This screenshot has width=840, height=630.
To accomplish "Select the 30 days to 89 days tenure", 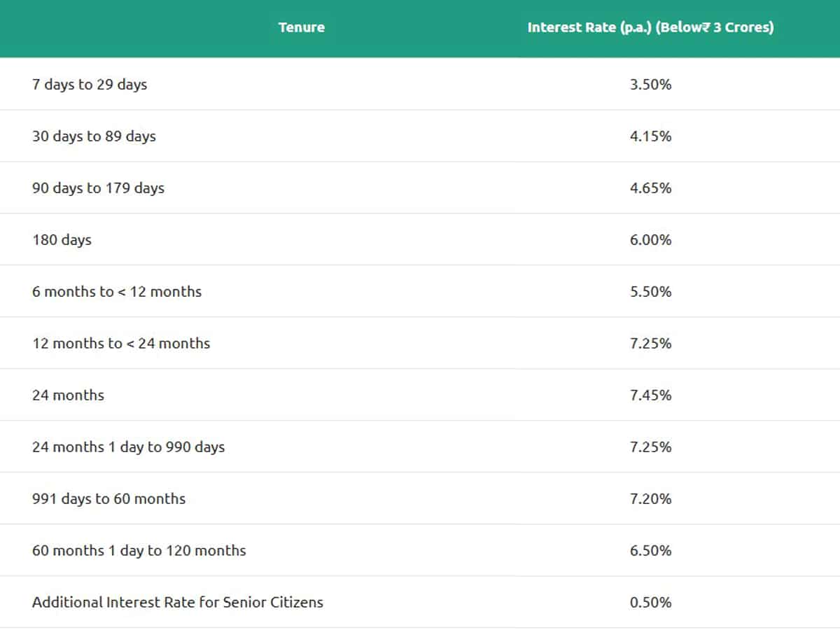I will click(94, 136).
